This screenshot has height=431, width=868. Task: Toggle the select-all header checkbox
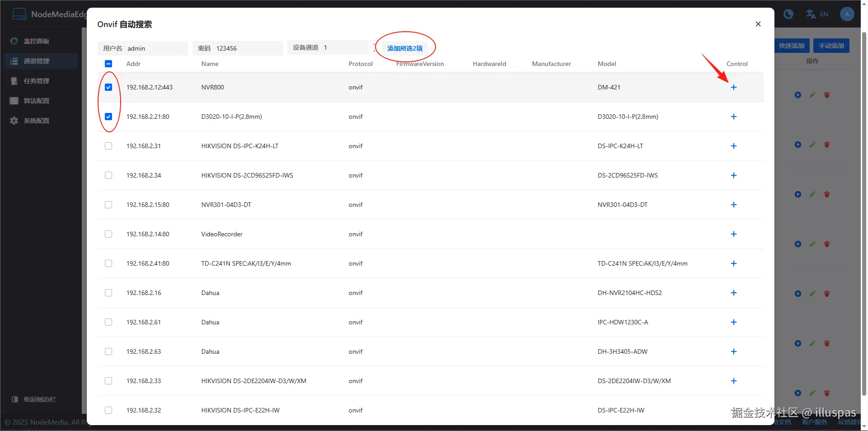(108, 64)
